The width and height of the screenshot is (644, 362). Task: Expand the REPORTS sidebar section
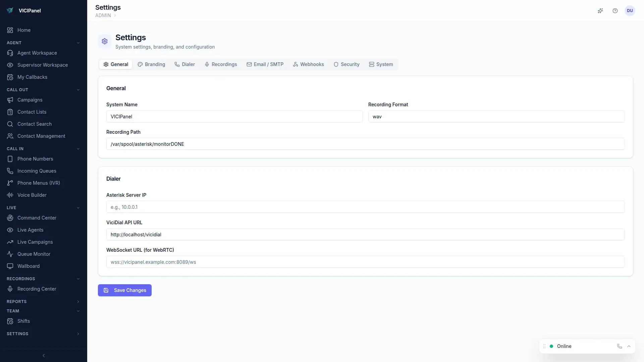click(78, 302)
